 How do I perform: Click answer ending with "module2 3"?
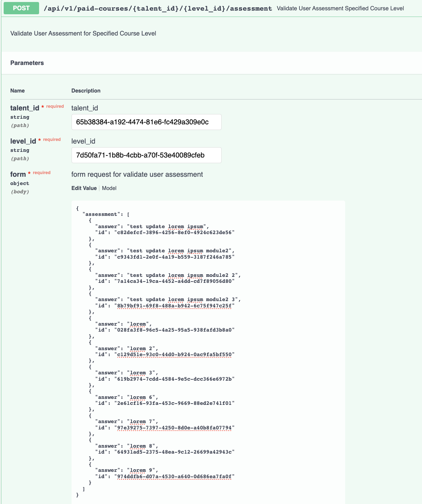click(x=168, y=299)
